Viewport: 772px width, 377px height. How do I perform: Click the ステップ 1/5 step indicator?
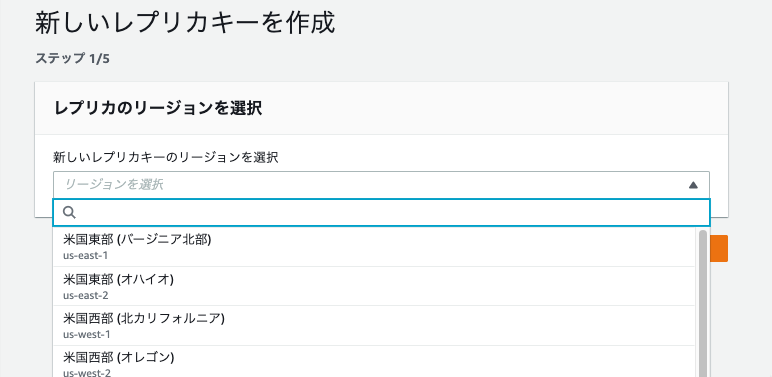(x=72, y=59)
